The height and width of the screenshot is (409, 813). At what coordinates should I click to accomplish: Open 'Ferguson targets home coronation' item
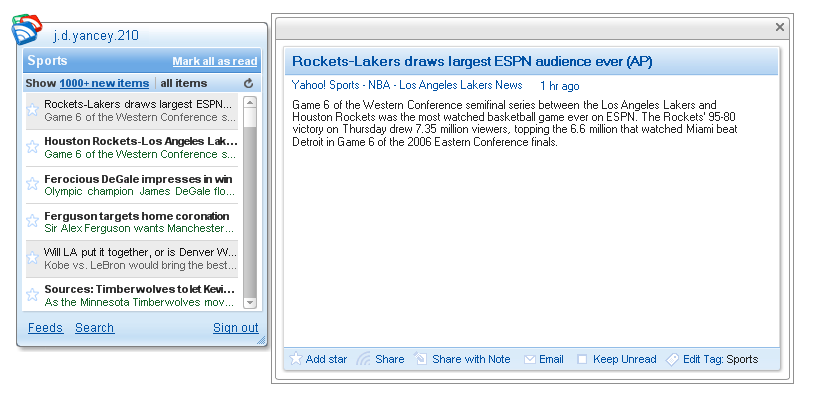pos(132,222)
